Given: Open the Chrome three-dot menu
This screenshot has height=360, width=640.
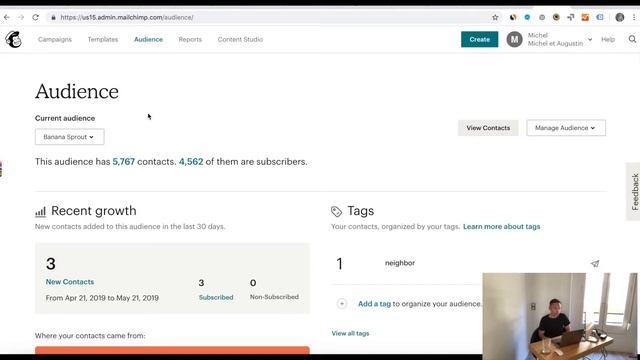Looking at the screenshot, I should coord(634,17).
